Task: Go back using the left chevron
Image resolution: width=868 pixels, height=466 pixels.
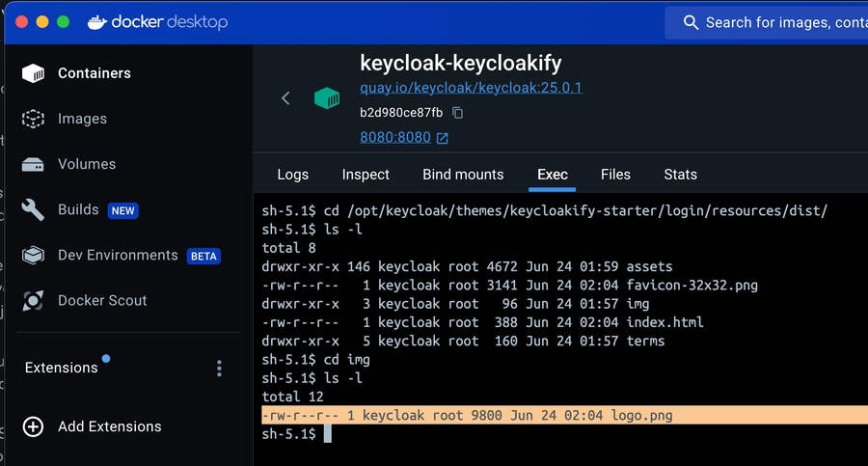Action: click(x=285, y=98)
